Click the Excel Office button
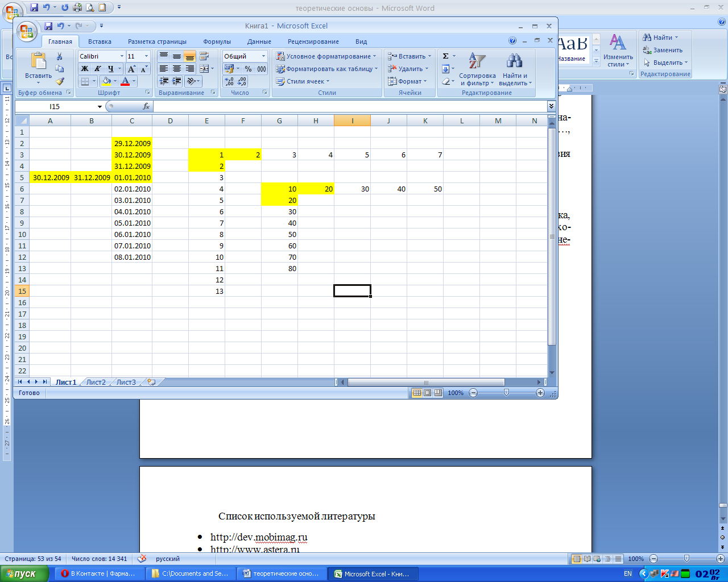 pos(27,31)
